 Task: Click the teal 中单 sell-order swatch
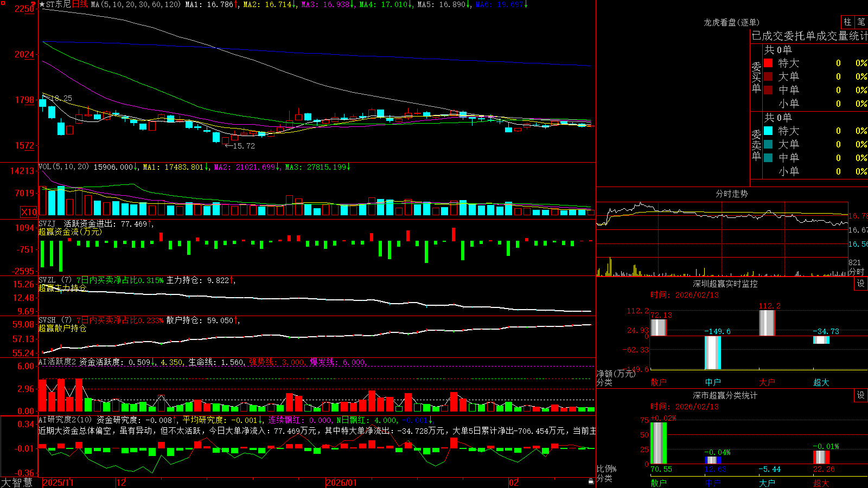tap(768, 158)
